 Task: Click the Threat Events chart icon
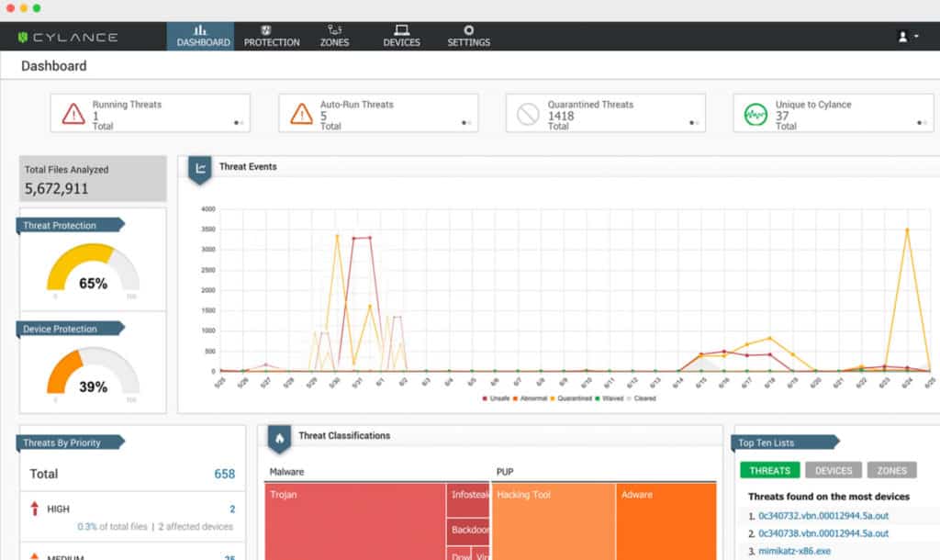(x=200, y=167)
